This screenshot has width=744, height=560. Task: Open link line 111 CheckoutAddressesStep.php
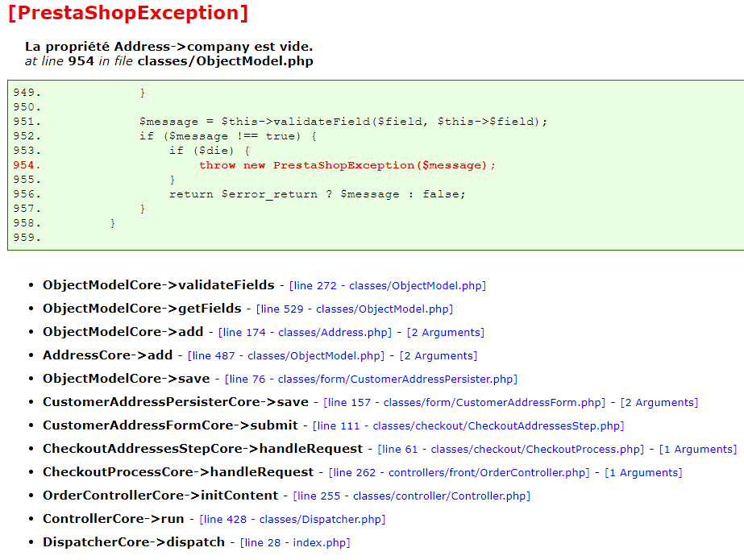468,425
